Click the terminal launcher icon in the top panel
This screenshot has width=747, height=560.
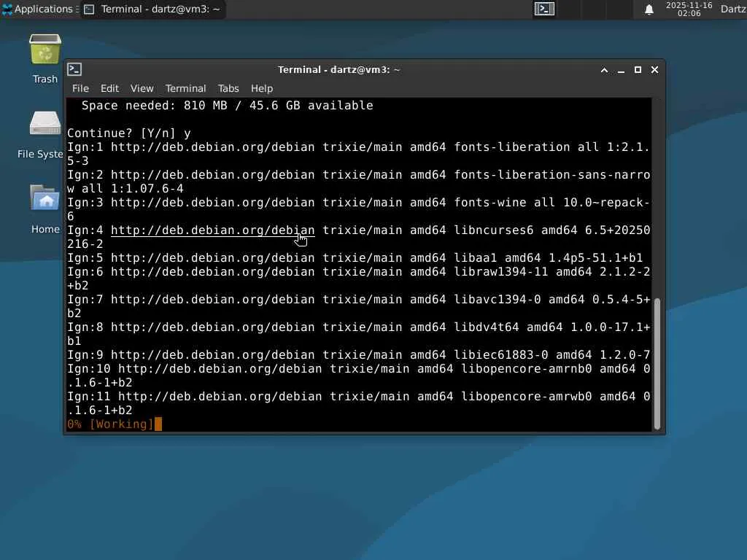click(544, 9)
